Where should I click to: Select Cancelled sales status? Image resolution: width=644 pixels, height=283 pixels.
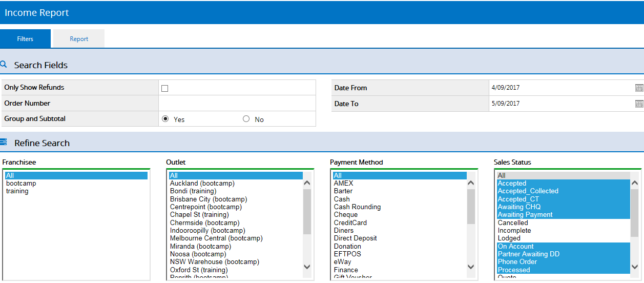click(564, 223)
